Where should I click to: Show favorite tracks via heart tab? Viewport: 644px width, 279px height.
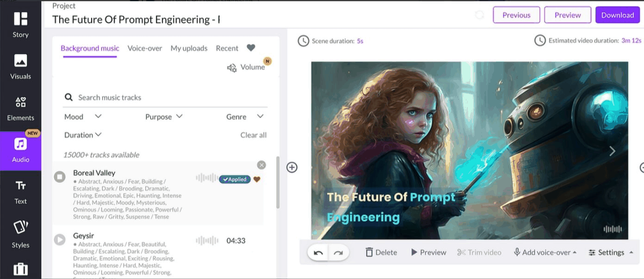(251, 48)
